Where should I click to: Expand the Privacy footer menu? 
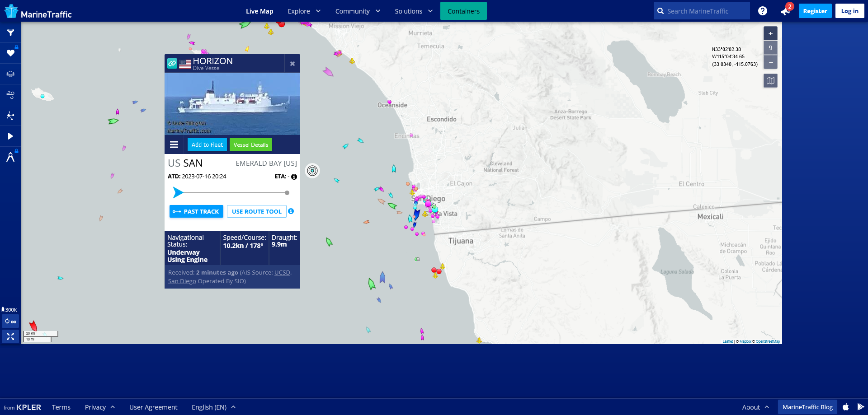coord(100,407)
